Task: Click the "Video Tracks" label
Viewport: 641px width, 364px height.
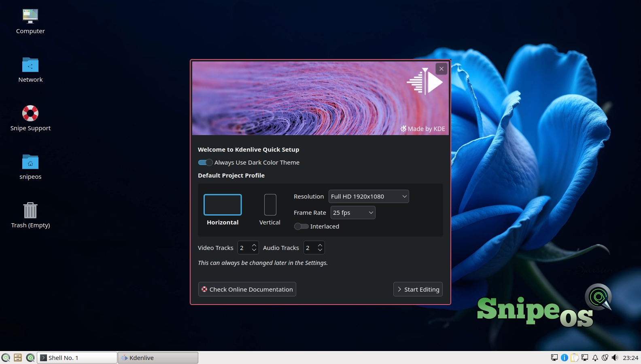Action: point(216,248)
